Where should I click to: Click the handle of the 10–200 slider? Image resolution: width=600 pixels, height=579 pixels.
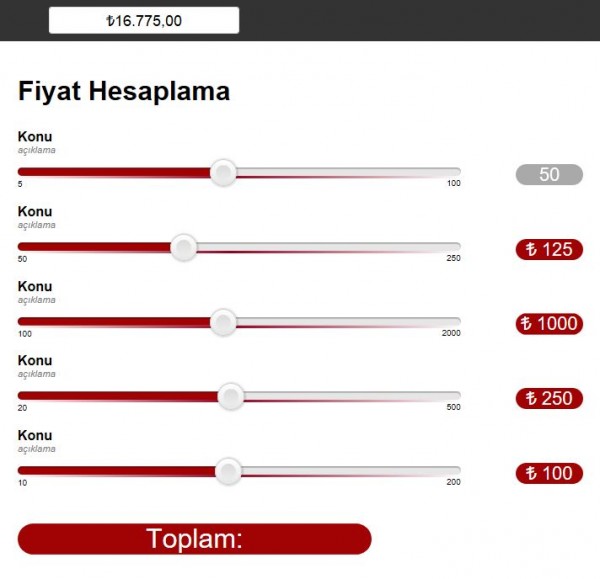click(x=229, y=471)
